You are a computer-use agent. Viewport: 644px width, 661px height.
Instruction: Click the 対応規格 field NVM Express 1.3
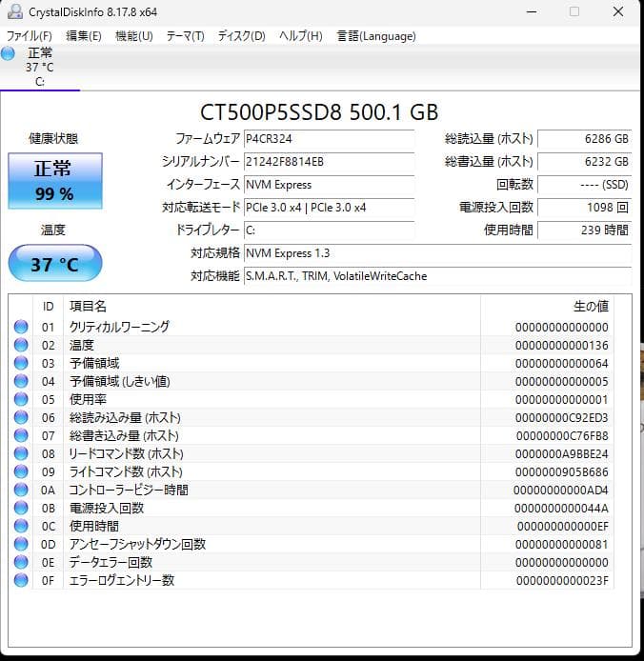pyautogui.click(x=438, y=253)
